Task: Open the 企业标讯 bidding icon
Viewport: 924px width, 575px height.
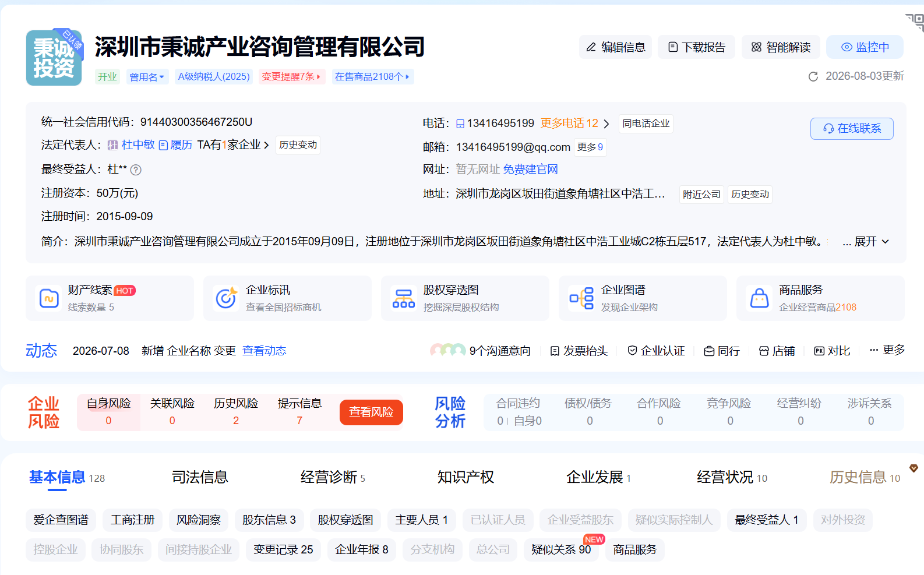Action: pyautogui.click(x=226, y=298)
